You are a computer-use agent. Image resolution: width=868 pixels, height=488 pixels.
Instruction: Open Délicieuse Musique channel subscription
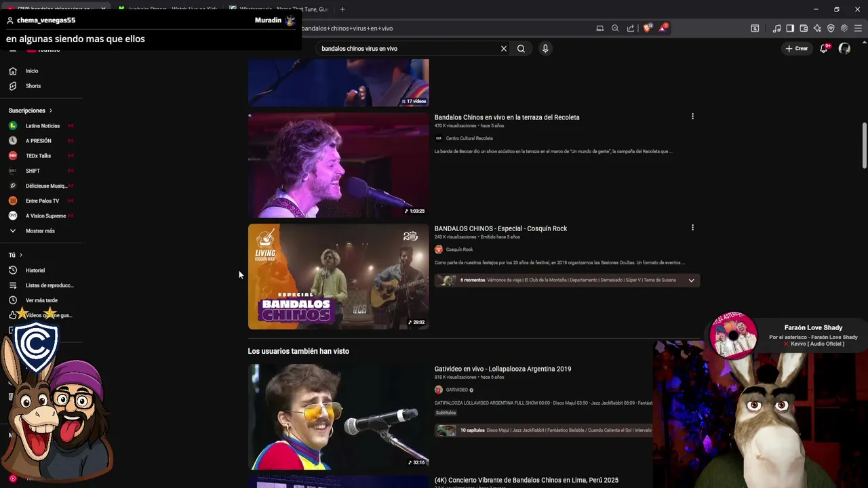pyautogui.click(x=46, y=186)
